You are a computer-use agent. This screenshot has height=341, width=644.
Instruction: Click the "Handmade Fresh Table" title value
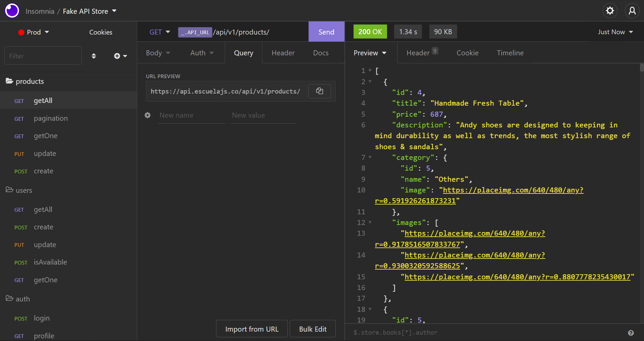[x=477, y=103]
